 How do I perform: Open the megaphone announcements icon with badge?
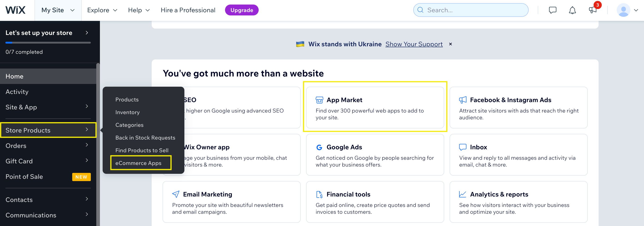(592, 10)
